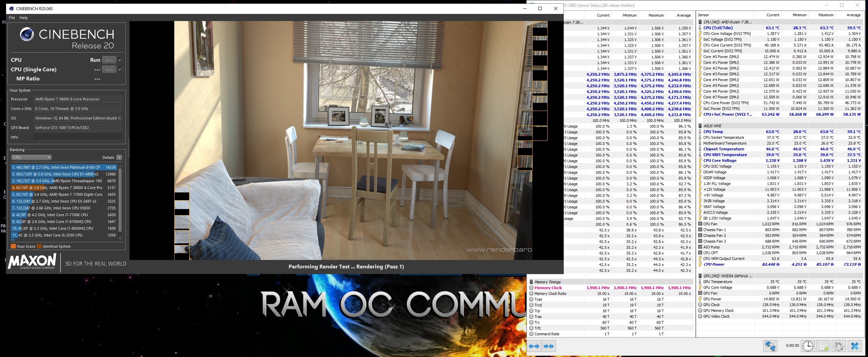The image size is (868, 357).
Task: Click the blue X close-sensors icon
Action: (855, 346)
